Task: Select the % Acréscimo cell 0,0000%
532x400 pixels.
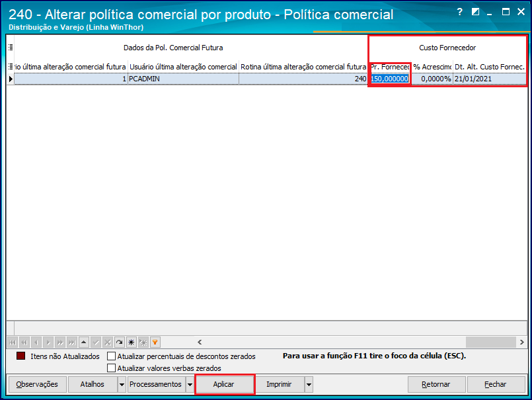Action: (x=432, y=79)
